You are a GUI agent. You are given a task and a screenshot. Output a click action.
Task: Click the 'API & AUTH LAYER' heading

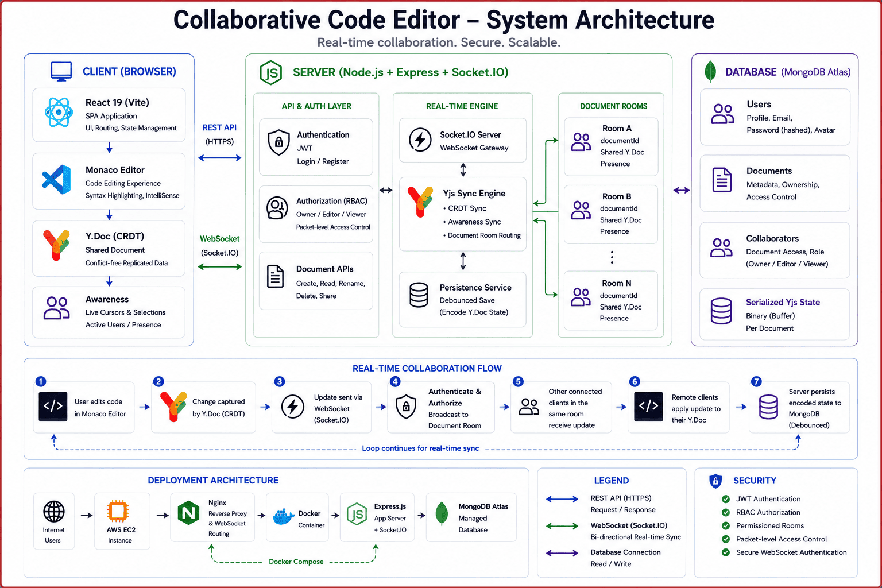pos(316,106)
